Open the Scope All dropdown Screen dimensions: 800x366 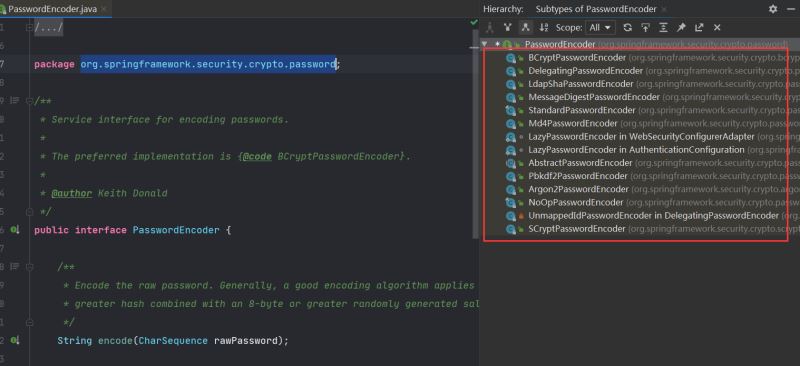pyautogui.click(x=601, y=28)
